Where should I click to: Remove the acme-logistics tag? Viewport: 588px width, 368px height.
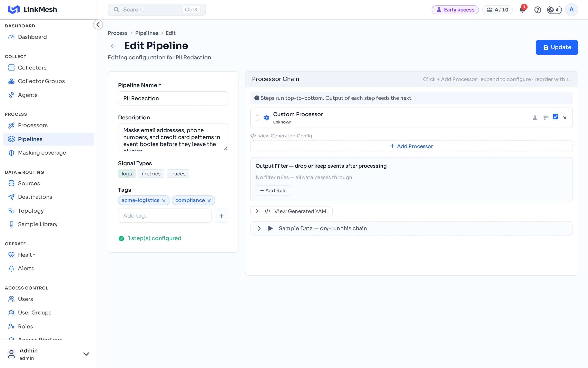pyautogui.click(x=164, y=201)
